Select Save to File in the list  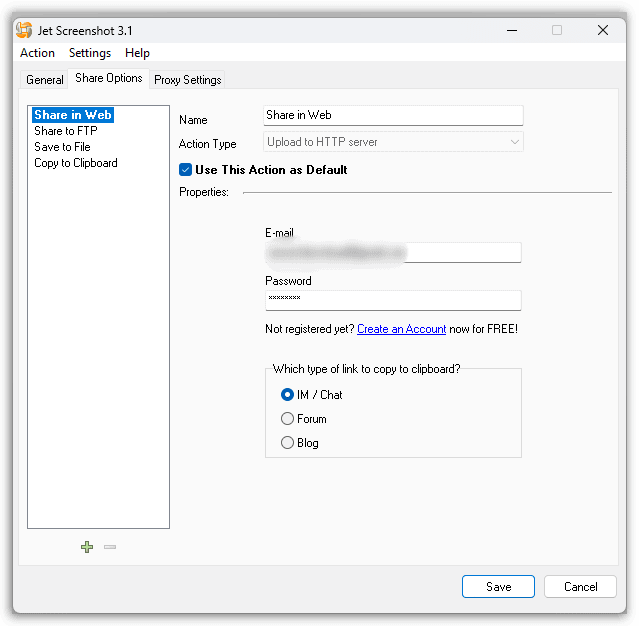tap(62, 147)
